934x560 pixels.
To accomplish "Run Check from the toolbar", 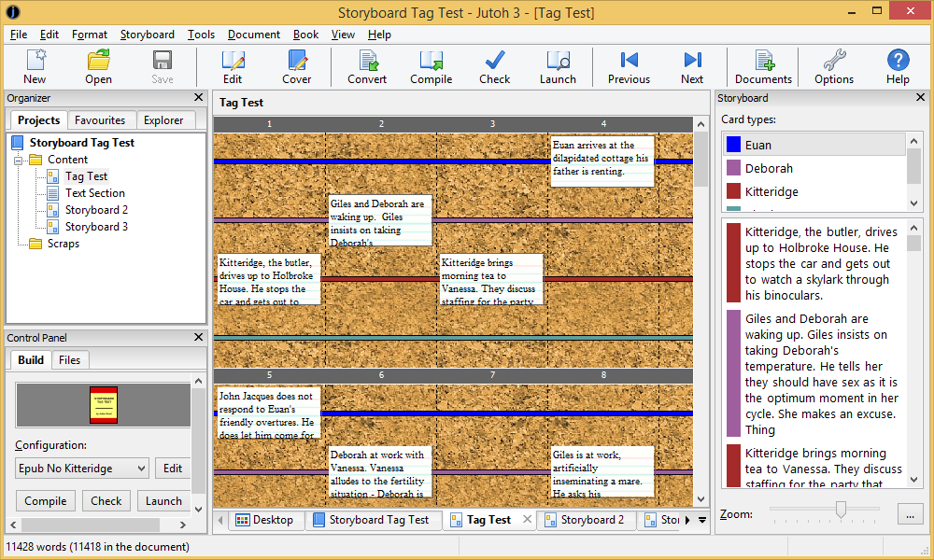I will [494, 65].
